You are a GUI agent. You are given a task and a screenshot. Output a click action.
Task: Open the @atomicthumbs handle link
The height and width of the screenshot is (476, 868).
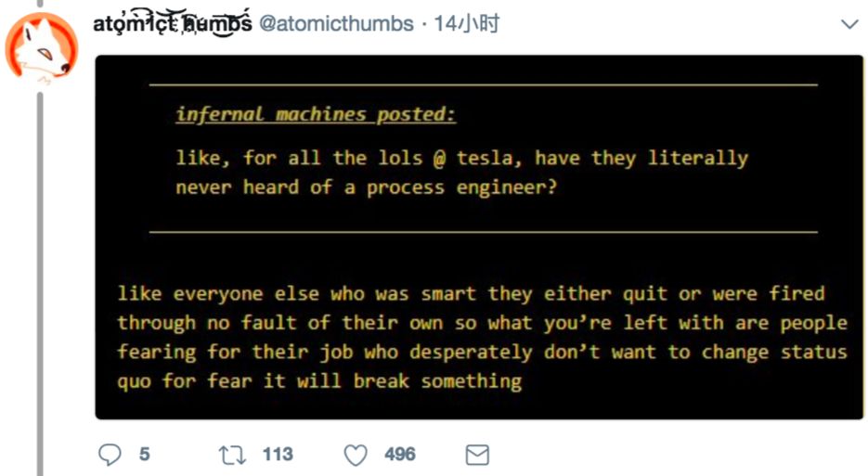click(x=336, y=24)
